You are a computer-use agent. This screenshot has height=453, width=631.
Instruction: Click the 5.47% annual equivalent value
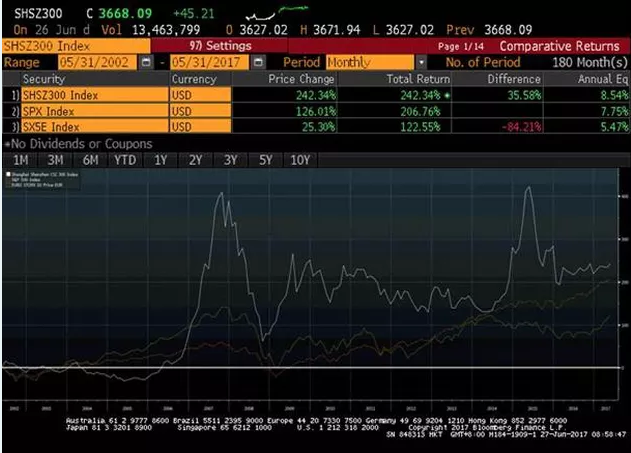coord(614,127)
